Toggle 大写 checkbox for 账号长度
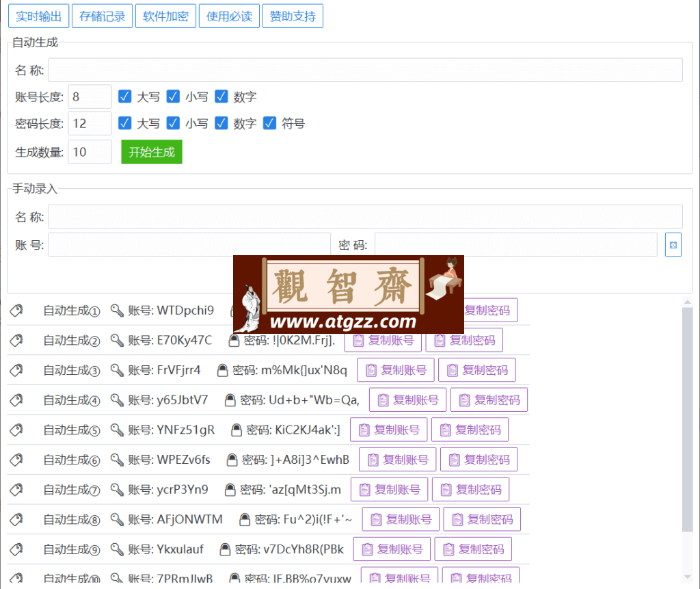This screenshot has width=700, height=589. click(x=125, y=96)
